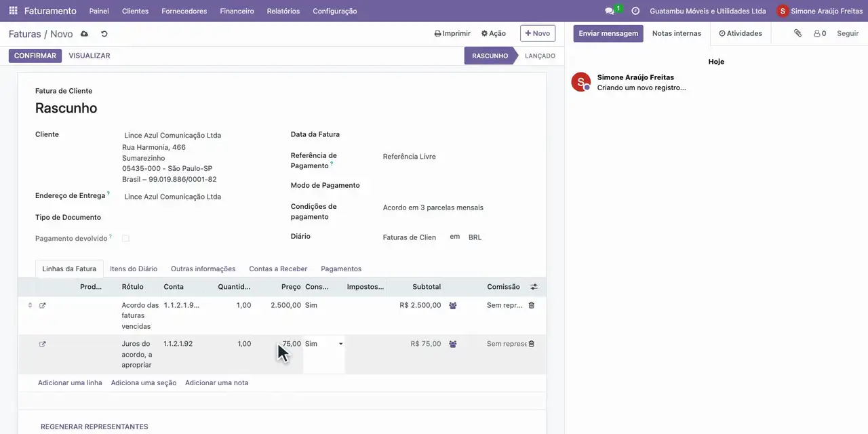Viewport: 868px width, 434px height.
Task: Open the Clientes menu
Action: pos(135,11)
